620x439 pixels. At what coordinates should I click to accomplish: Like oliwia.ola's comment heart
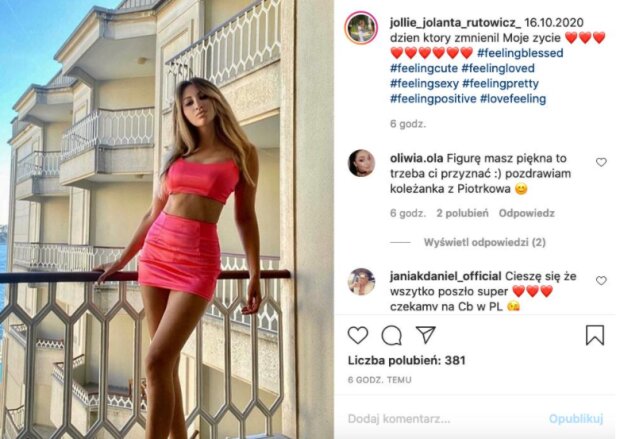tap(601, 162)
